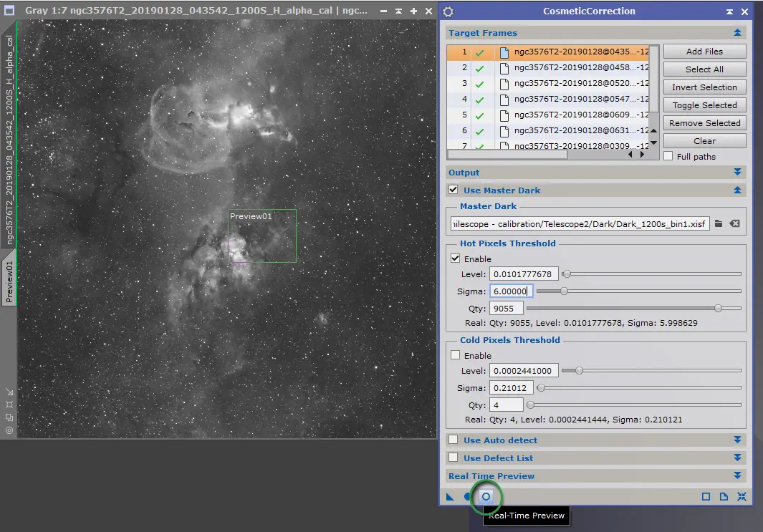Screen dimensions: 763x532
Task: Enable Cold Pixels Threshold checkbox
Action: pos(456,355)
